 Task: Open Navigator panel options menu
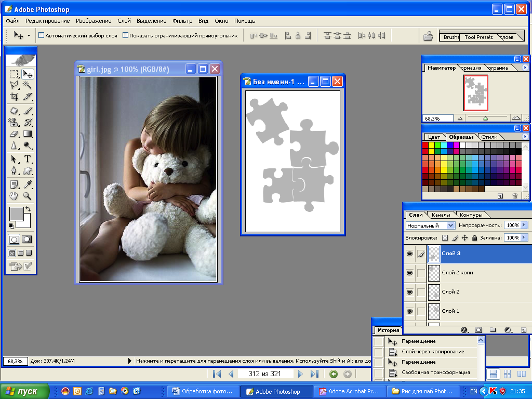(525, 68)
